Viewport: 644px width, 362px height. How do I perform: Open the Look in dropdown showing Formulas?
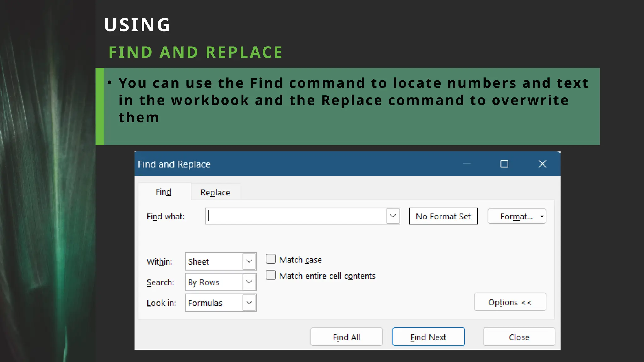pos(221,303)
